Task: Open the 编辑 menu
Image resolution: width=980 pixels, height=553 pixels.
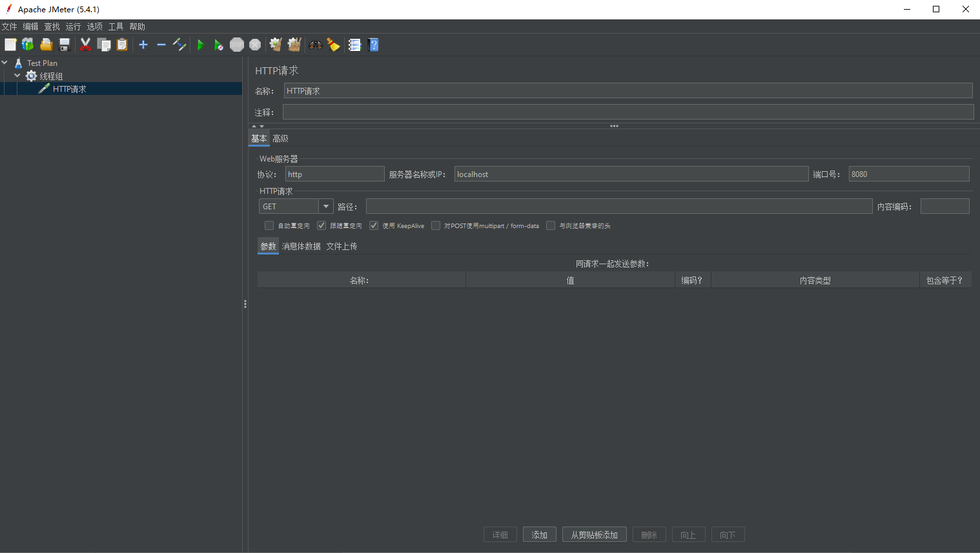Action: pyautogui.click(x=30, y=26)
